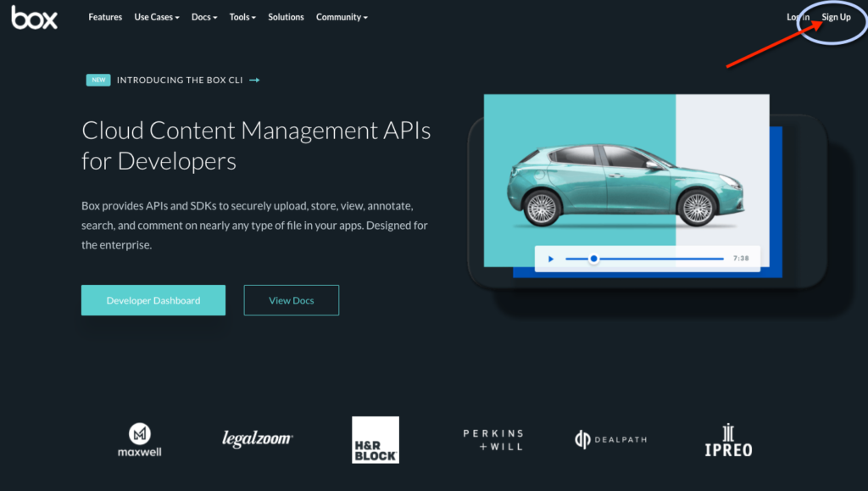Click the Maxwell logo
Viewport: 868px width, 491px height.
click(140, 440)
